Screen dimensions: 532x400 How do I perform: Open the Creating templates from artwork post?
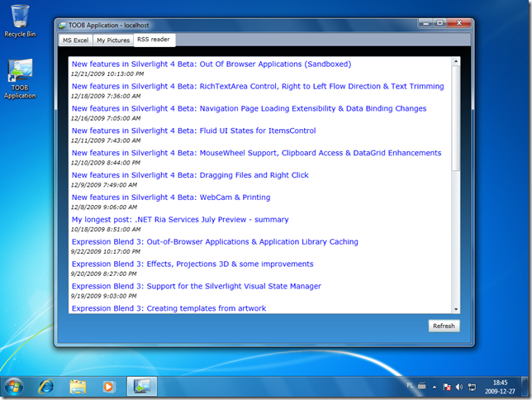point(169,308)
